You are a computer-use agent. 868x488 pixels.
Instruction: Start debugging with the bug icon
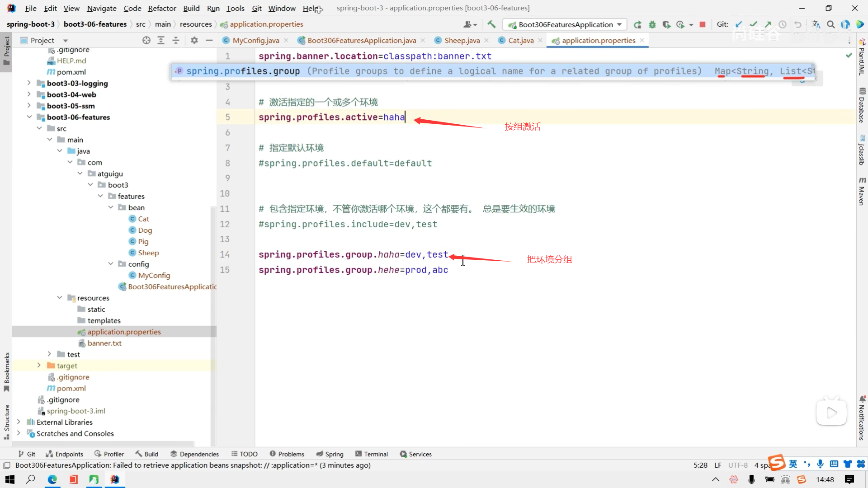(x=652, y=24)
